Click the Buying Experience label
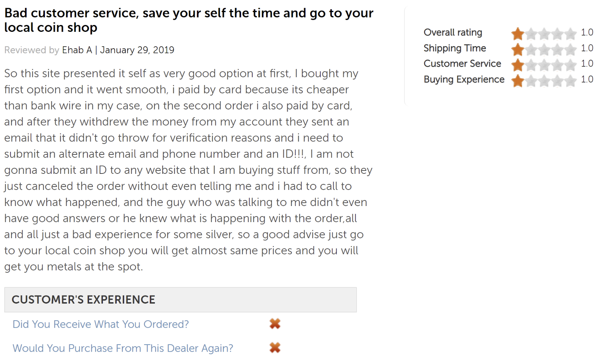Screen dimensions: 598x364 pyautogui.click(x=464, y=79)
